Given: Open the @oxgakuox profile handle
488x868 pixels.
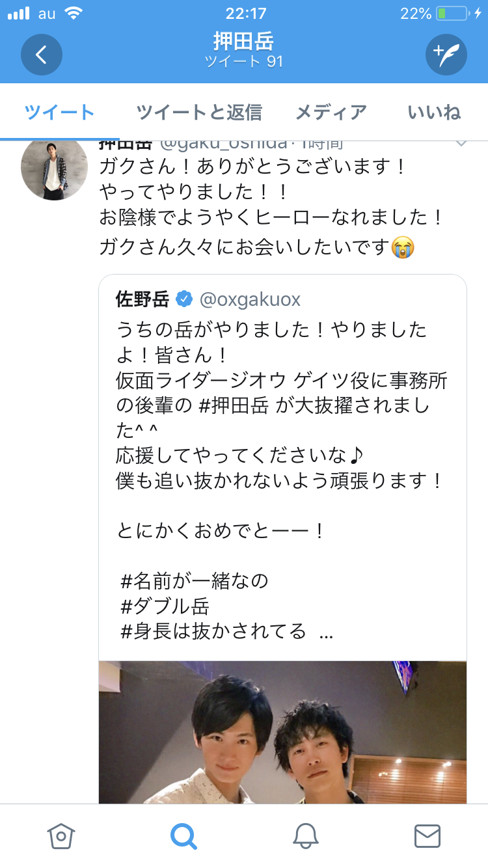Looking at the screenshot, I should point(250,299).
